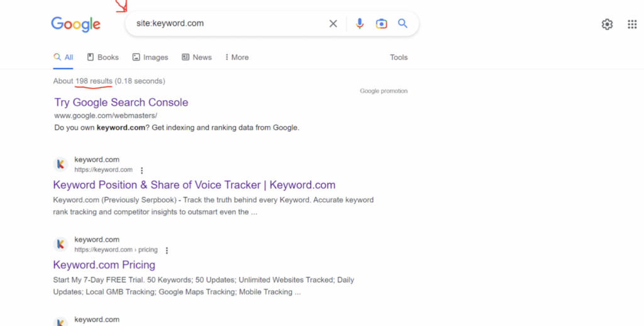Open the Tools menu
This screenshot has width=644, height=326.
coord(399,57)
